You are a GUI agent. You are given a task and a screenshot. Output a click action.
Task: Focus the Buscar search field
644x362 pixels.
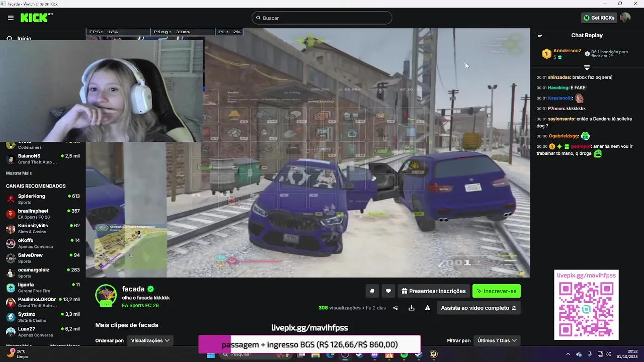pyautogui.click(x=322, y=18)
